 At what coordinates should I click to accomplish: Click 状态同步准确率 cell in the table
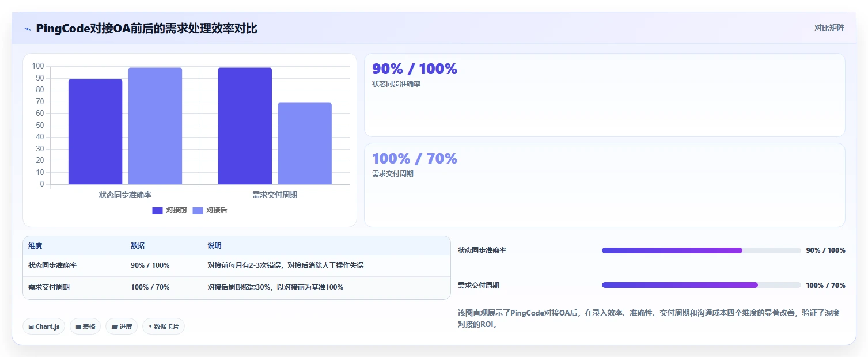(52, 265)
